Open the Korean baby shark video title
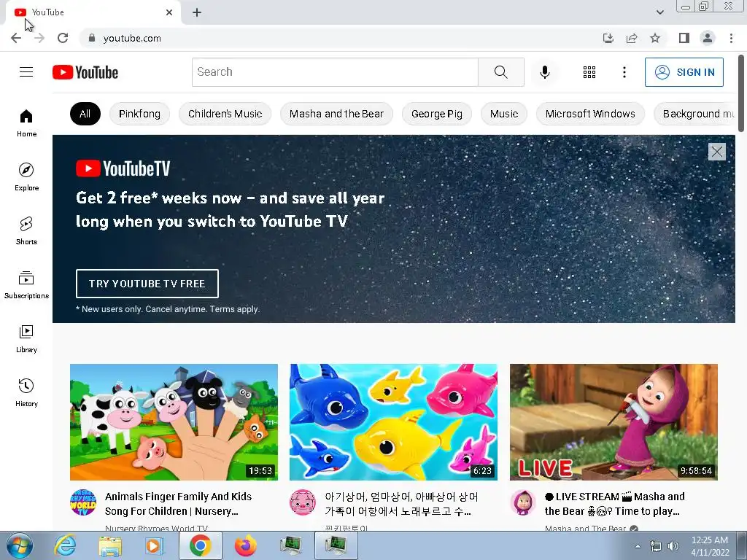The width and height of the screenshot is (747, 560). (401, 504)
